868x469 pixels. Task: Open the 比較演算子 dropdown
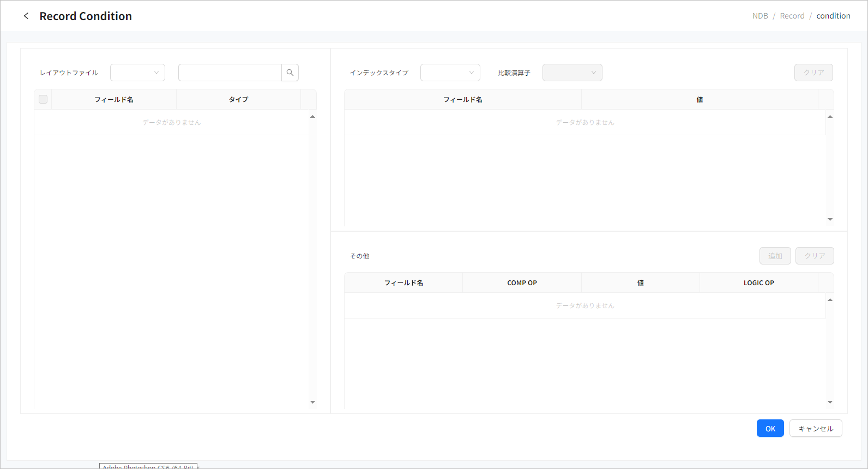point(572,73)
